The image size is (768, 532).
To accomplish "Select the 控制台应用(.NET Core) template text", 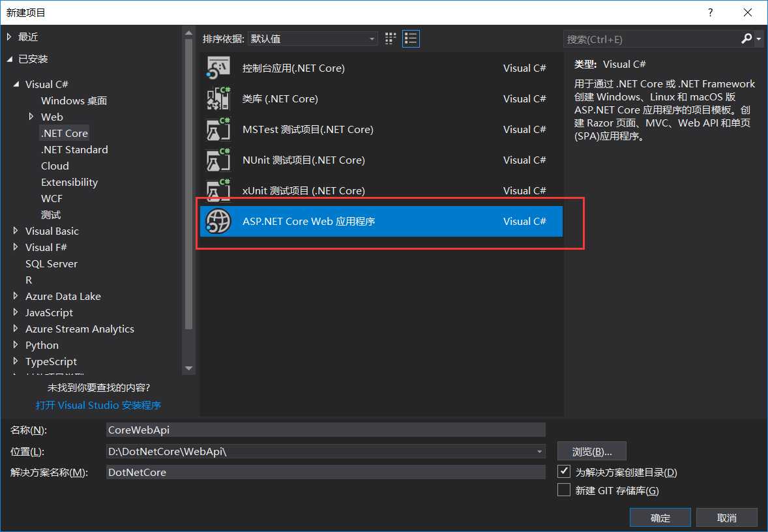I will 293,68.
